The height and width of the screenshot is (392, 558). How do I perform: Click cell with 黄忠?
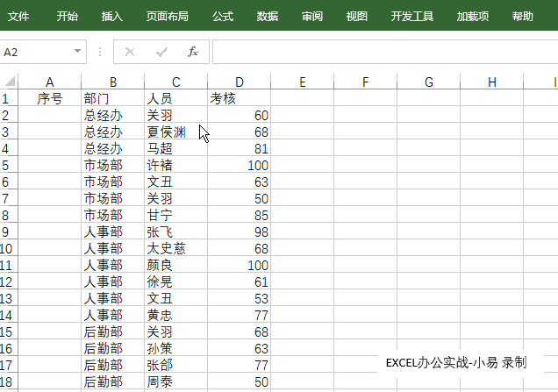point(175,315)
